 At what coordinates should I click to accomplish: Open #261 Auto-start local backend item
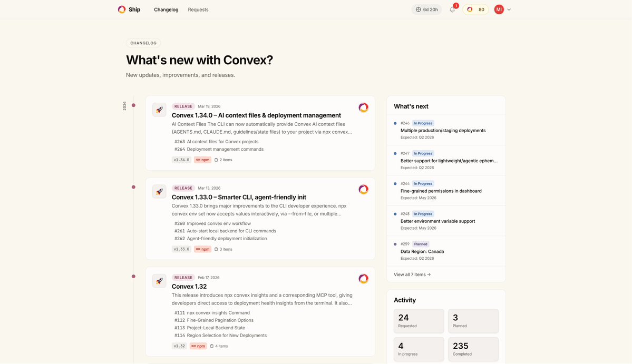click(x=225, y=231)
